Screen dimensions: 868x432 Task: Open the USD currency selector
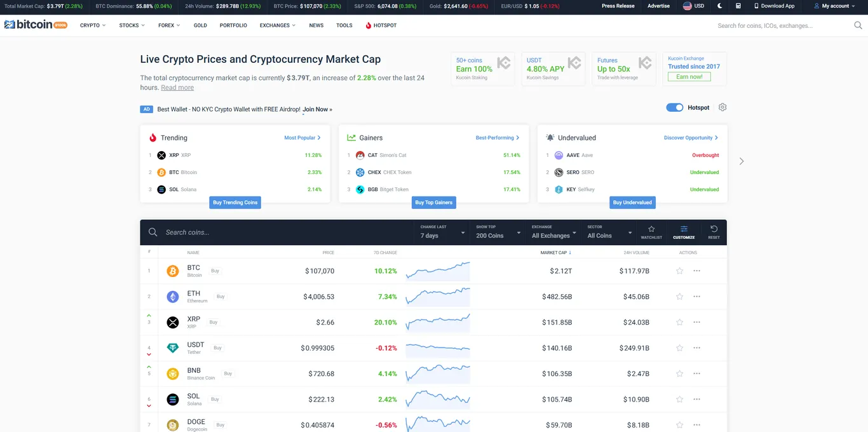pyautogui.click(x=693, y=6)
